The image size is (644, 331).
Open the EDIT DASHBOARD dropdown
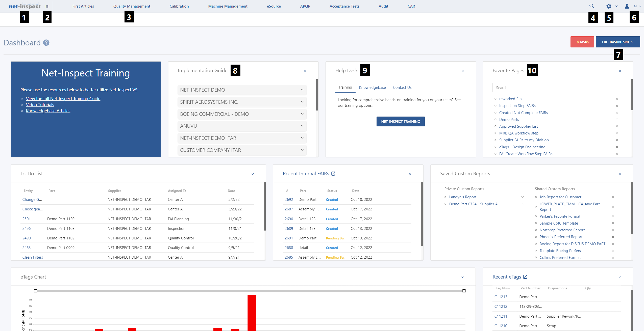[x=617, y=42]
